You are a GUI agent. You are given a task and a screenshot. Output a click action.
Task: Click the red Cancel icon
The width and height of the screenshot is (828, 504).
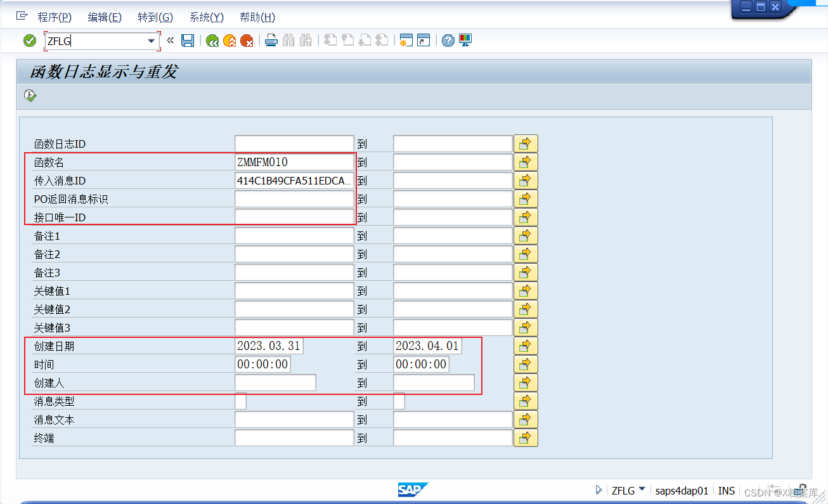point(247,41)
